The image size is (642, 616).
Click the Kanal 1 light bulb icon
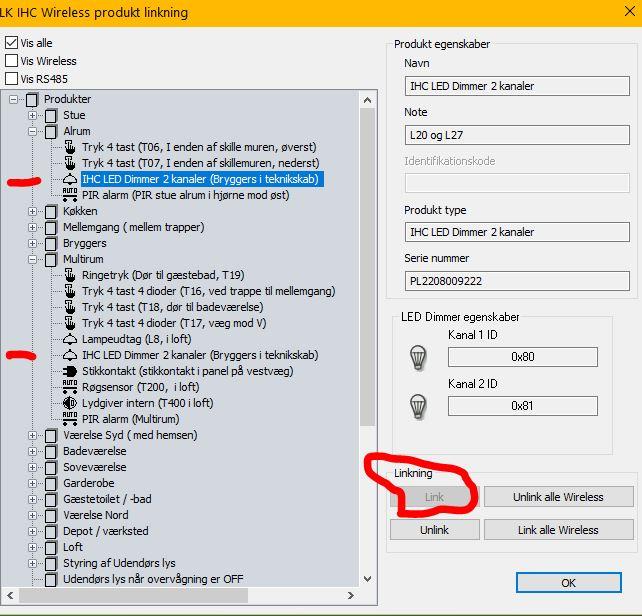pos(418,358)
